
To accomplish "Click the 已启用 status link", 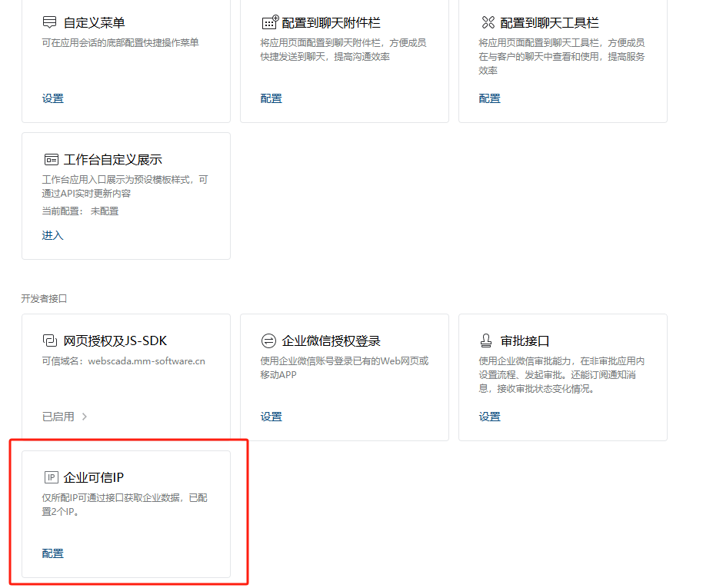I will click(58, 417).
